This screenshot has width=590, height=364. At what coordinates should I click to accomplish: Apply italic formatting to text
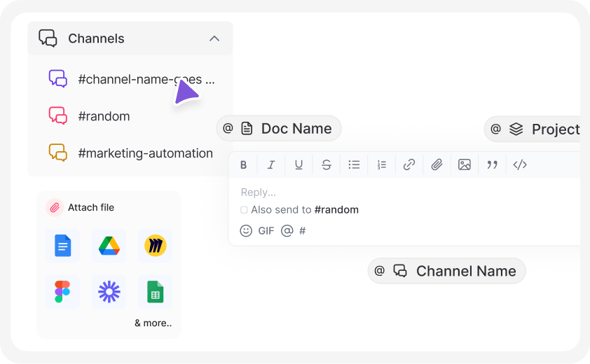[x=271, y=165]
